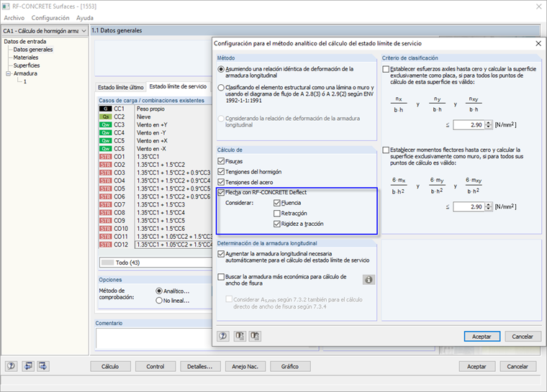Select load case CC2 Nieve row
The image size is (547, 392).
coord(155,117)
